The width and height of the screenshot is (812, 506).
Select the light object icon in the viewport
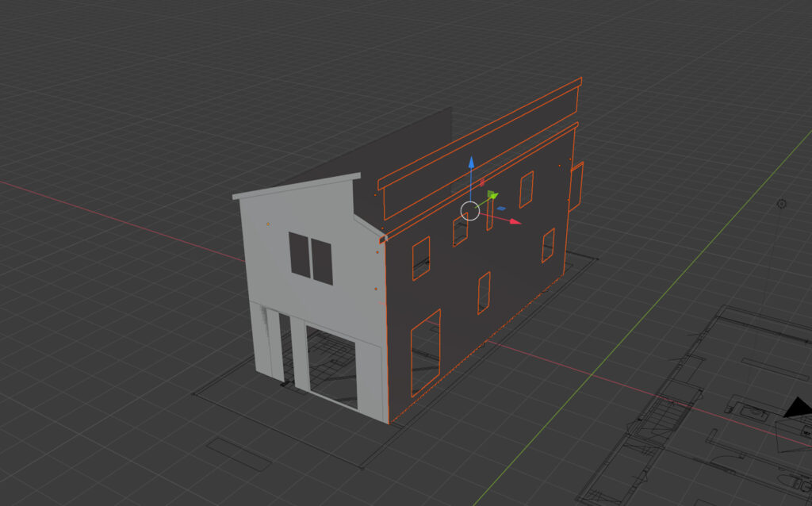pyautogui.click(x=782, y=204)
